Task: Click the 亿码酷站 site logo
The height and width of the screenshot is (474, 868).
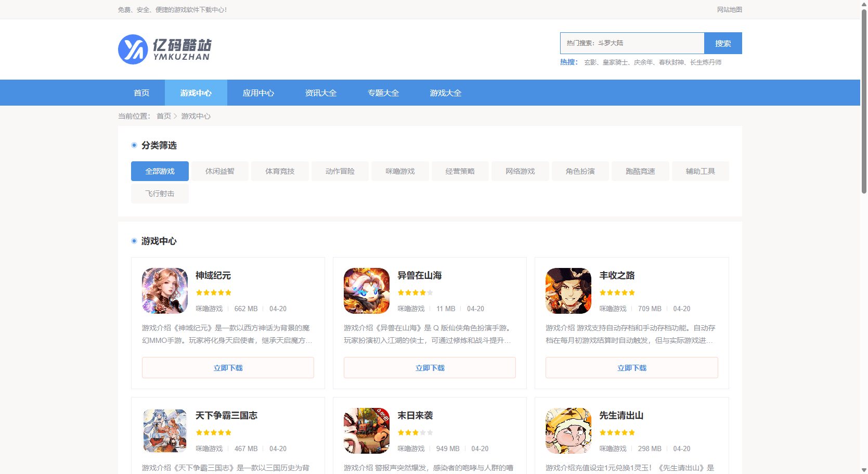Action: pos(165,49)
